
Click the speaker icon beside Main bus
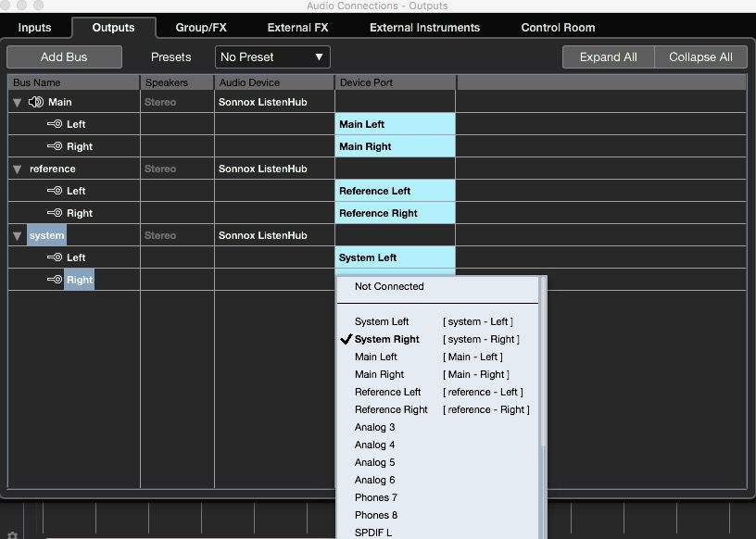click(x=36, y=102)
